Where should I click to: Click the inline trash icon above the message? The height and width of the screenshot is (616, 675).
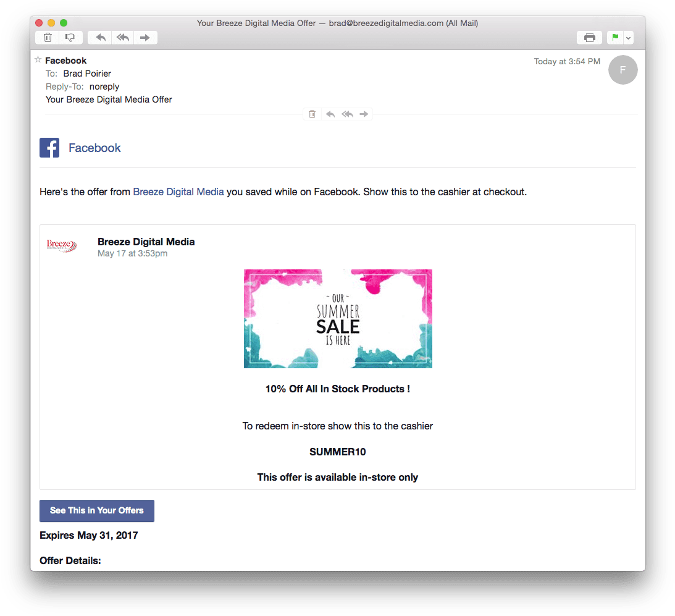pos(312,114)
